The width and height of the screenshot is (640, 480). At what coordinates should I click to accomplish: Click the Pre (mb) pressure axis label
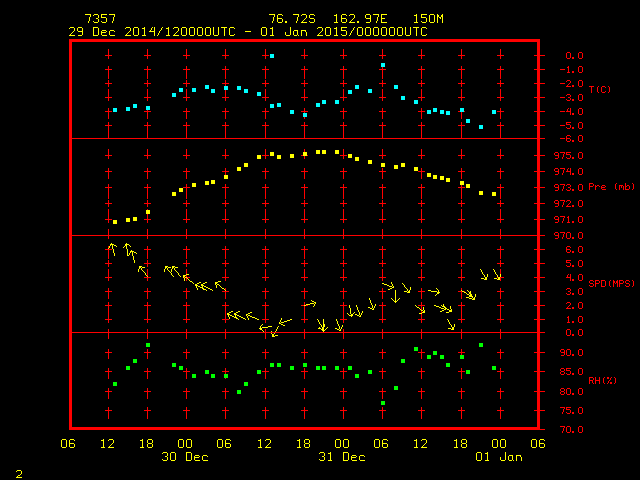611,187
